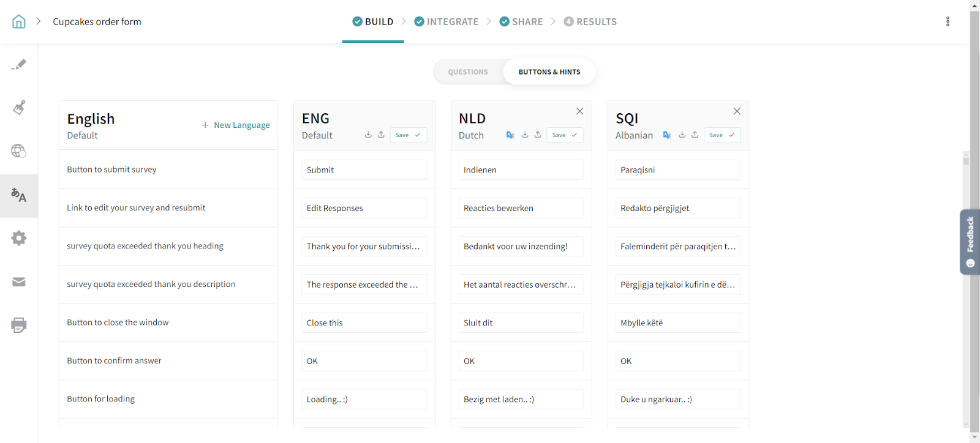Screen dimensions: 980x443
Task: Add a New Language
Action: point(236,125)
